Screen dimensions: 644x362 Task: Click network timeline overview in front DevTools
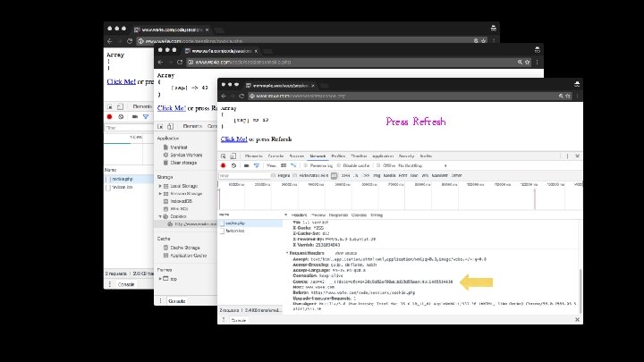(400, 197)
